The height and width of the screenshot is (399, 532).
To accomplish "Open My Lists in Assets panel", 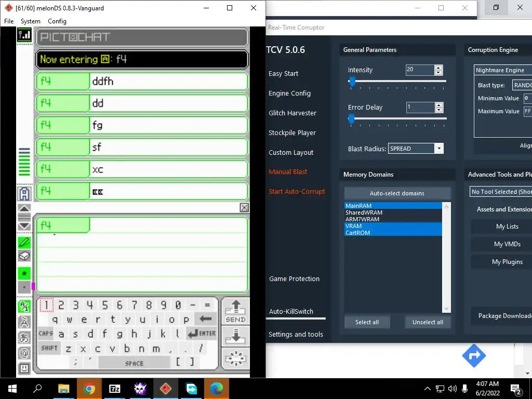I will (502, 227).
